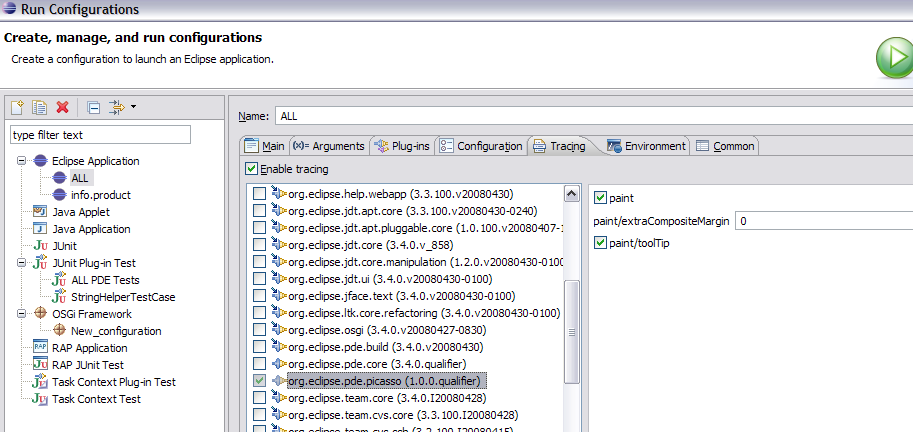Click the StringHelperTestCase icon
Image resolution: width=913 pixels, height=432 pixels.
point(59,297)
